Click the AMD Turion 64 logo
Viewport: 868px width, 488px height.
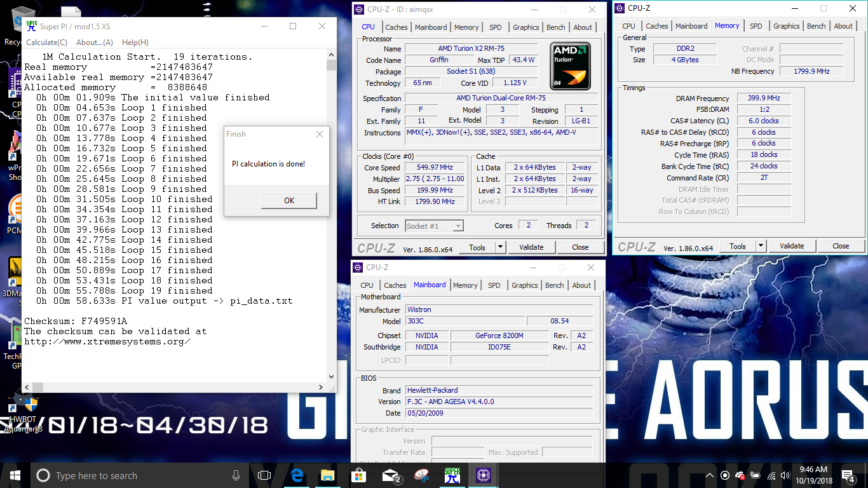[571, 66]
